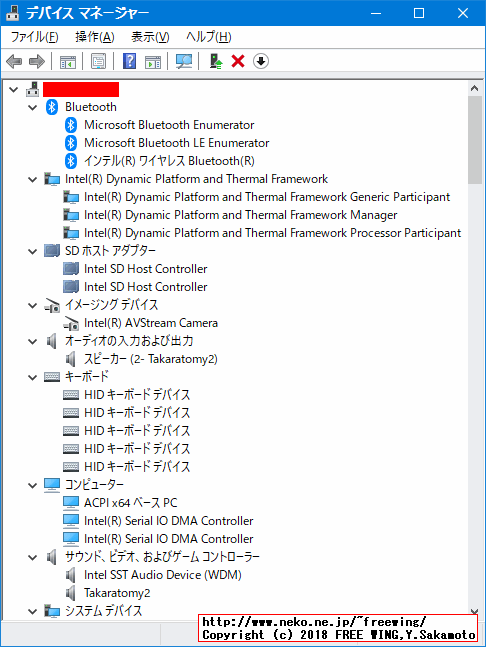Collapse the キーボード category
486x647 pixels.
tap(33, 378)
